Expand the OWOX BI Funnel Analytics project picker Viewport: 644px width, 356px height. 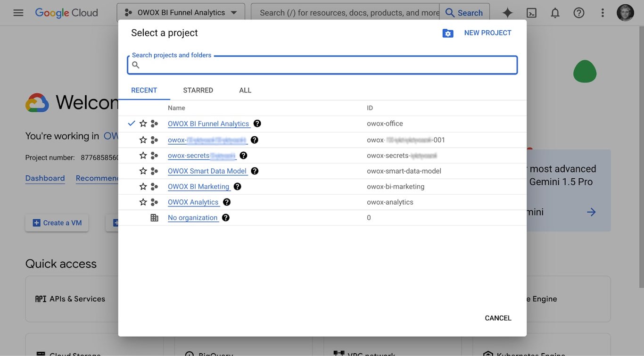(x=181, y=13)
